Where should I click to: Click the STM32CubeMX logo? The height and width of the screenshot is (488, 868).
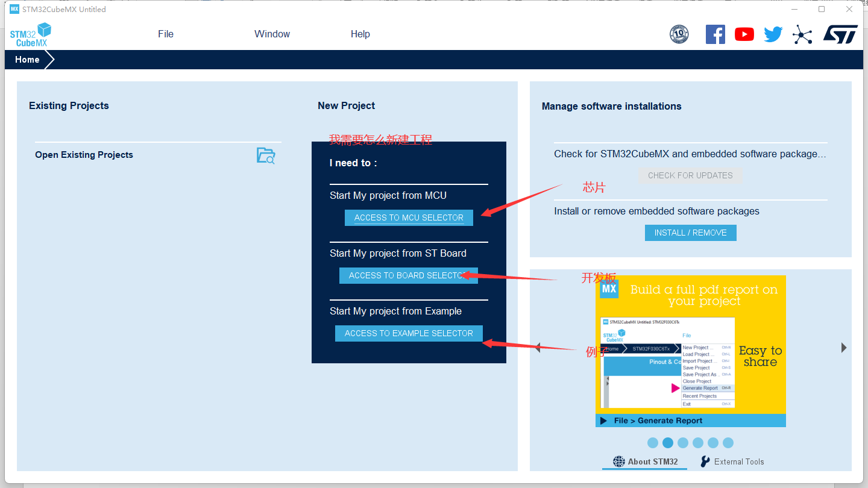31,34
